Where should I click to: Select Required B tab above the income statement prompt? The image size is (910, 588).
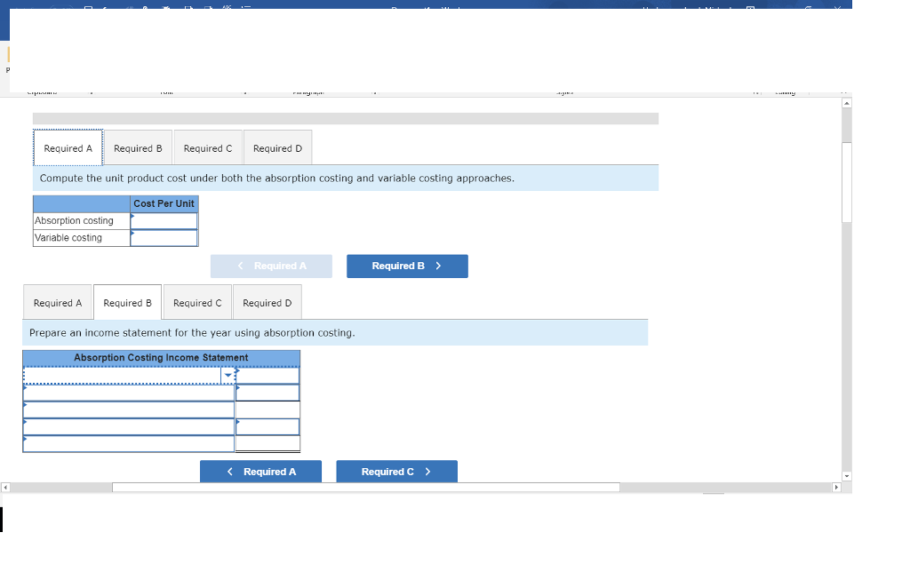[127, 303]
